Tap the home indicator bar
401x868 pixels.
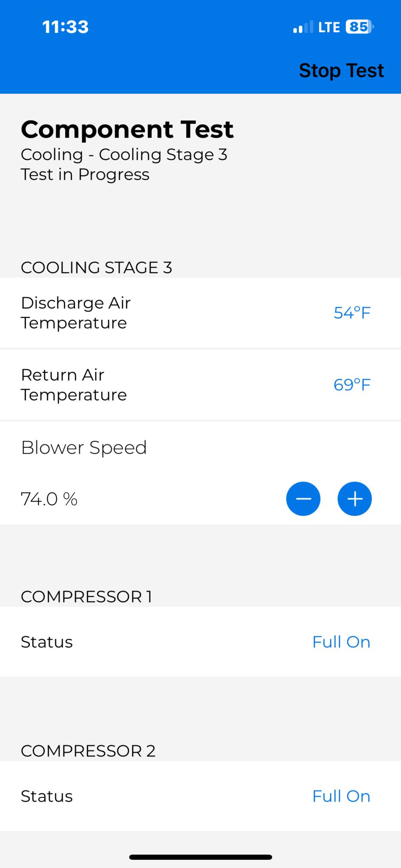[x=200, y=857]
